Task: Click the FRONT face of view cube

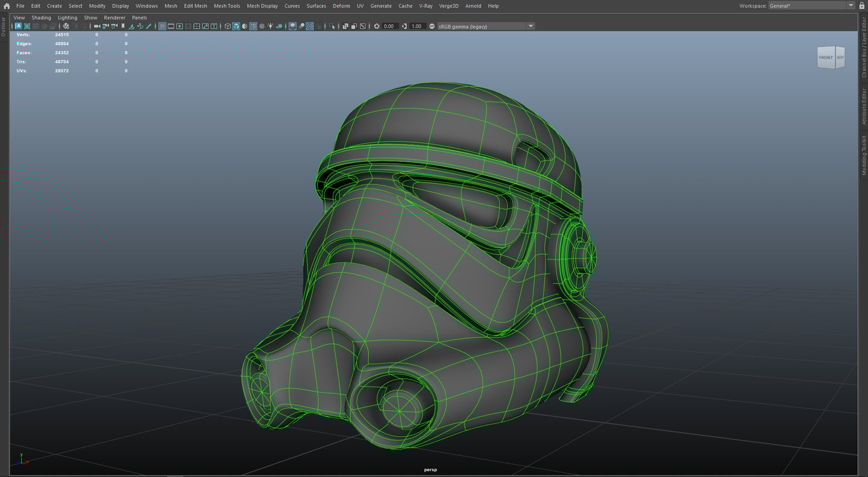Action: [826, 58]
